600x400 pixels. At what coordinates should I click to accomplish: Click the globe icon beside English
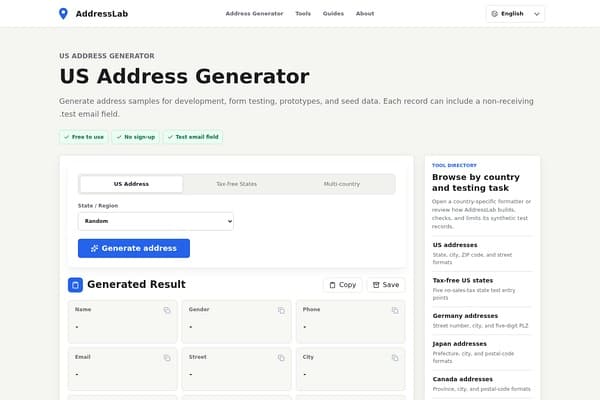[x=494, y=14]
